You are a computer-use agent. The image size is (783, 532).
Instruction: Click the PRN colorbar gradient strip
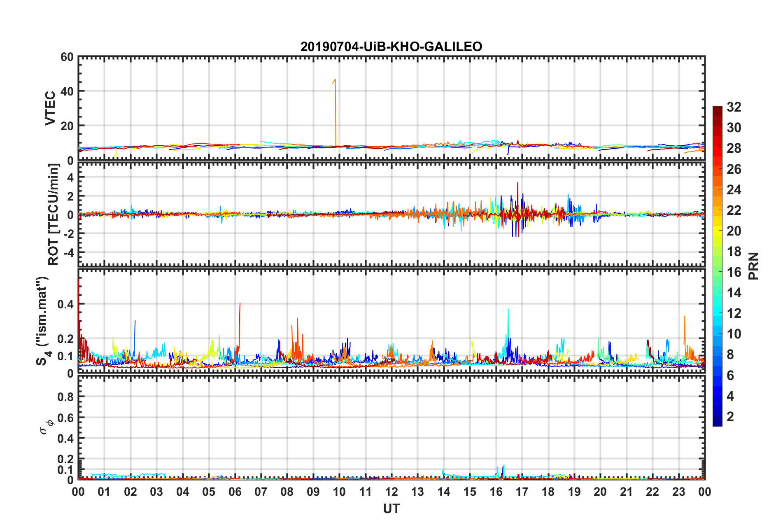[x=718, y=266]
